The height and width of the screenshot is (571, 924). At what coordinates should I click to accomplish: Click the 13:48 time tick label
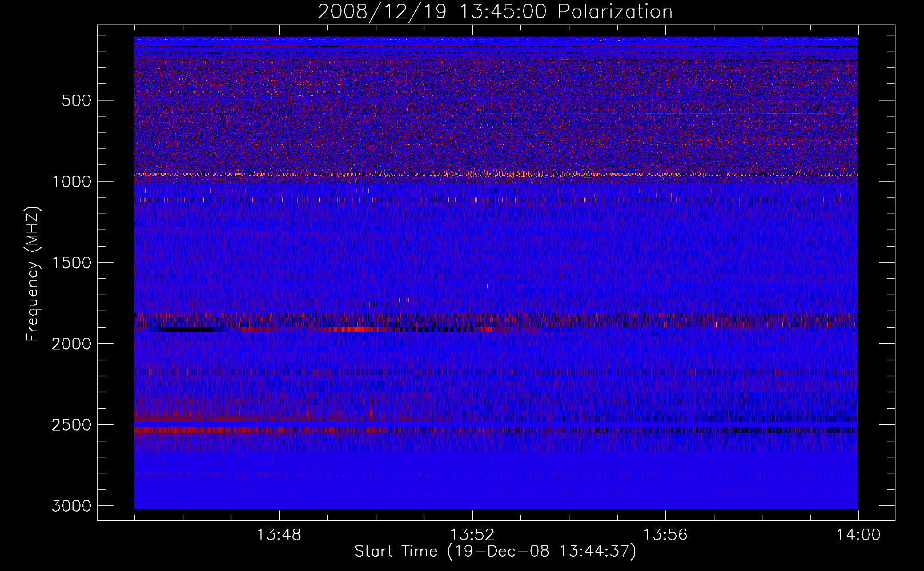279,535
